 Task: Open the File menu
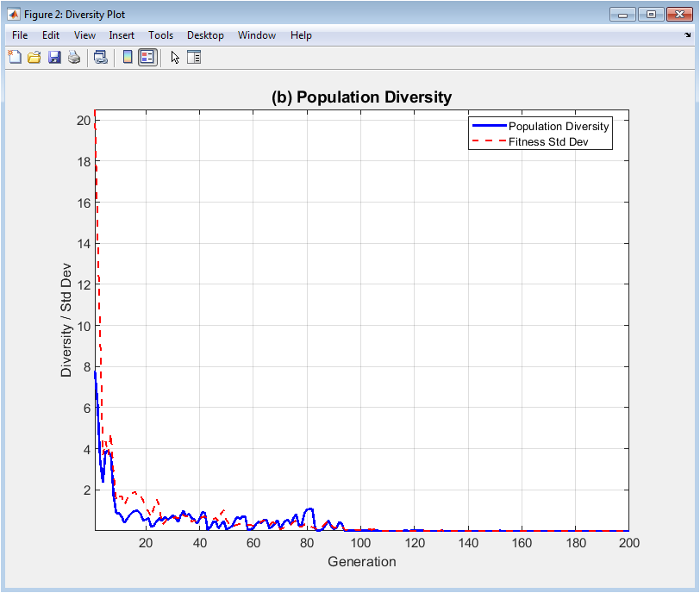20,35
